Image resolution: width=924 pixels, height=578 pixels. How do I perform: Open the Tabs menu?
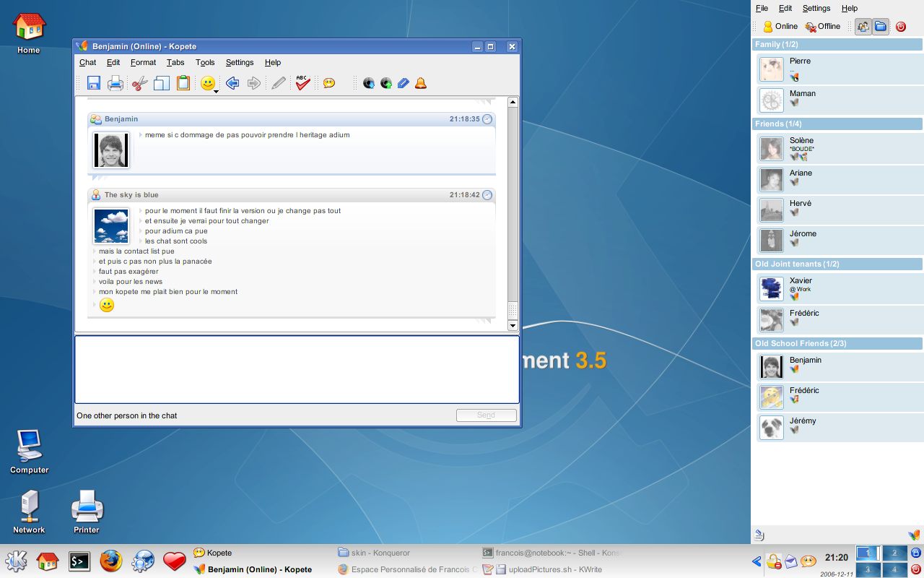pyautogui.click(x=175, y=63)
